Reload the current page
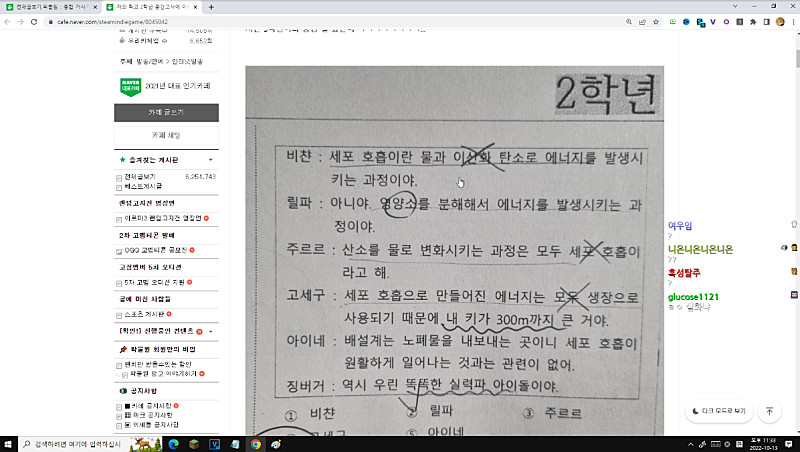The image size is (800, 452). 34,22
